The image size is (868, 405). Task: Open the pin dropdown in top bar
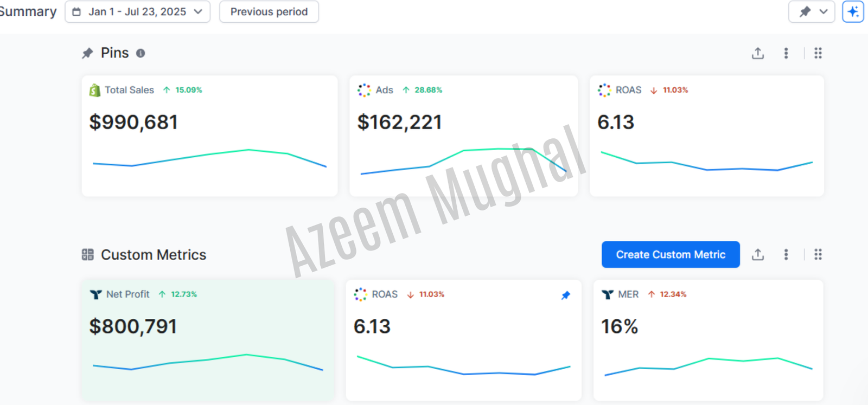pyautogui.click(x=812, y=12)
